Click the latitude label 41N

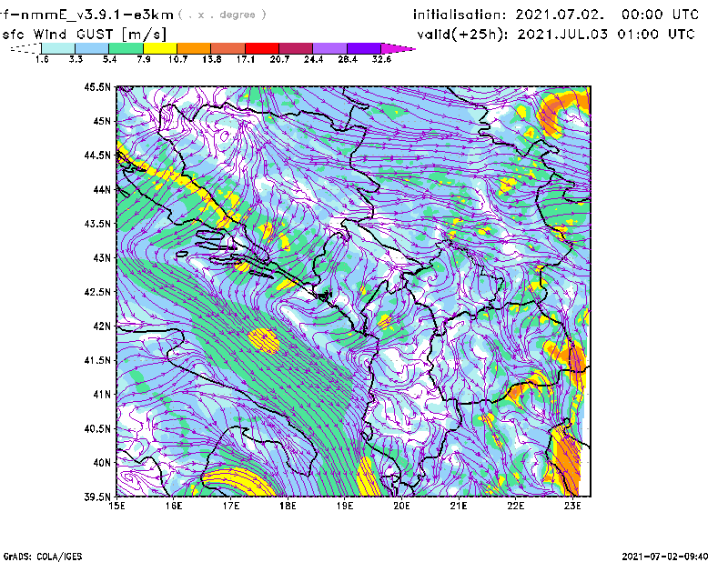[102, 394]
